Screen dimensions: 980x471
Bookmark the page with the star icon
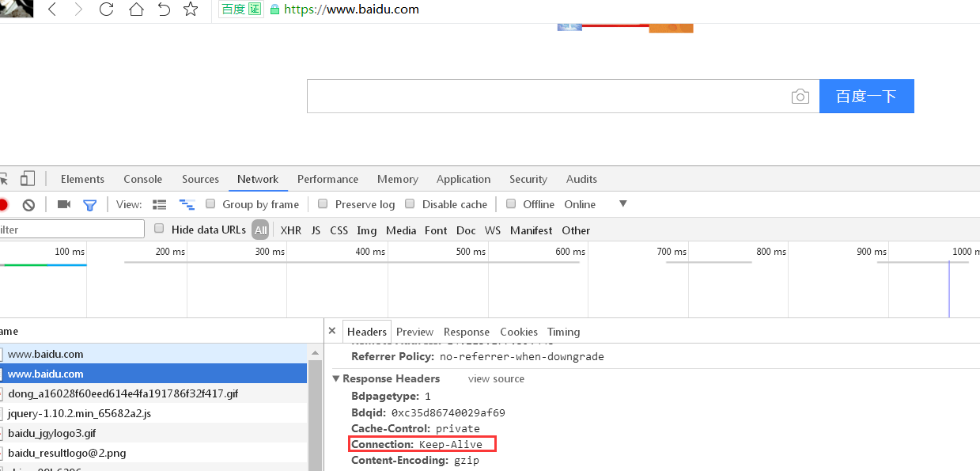point(191,9)
